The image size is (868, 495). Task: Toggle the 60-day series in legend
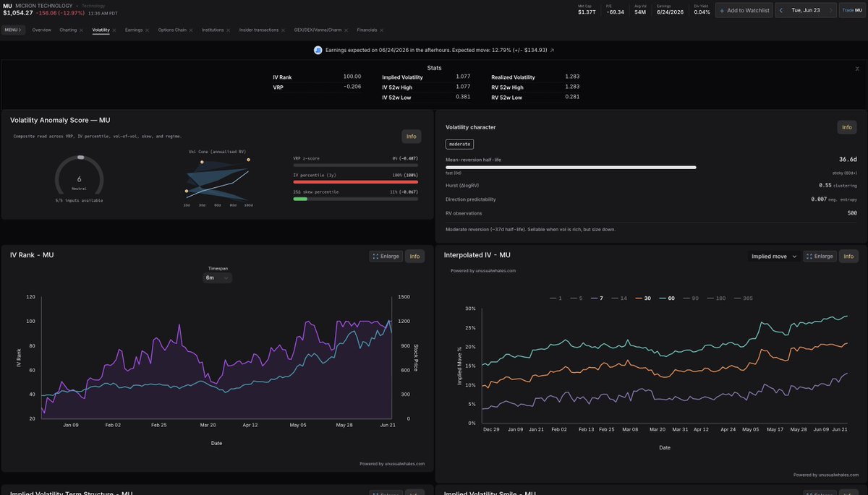pyautogui.click(x=667, y=298)
